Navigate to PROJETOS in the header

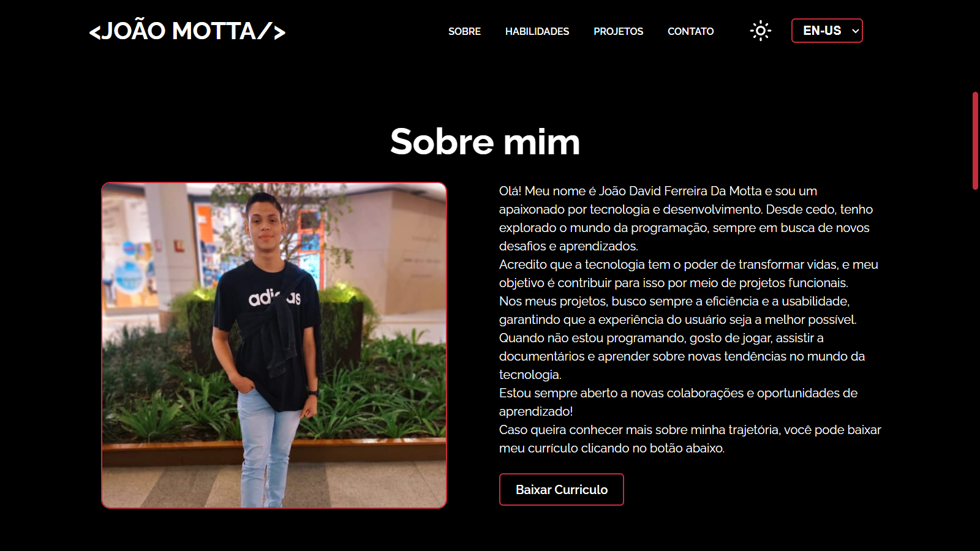coord(618,31)
